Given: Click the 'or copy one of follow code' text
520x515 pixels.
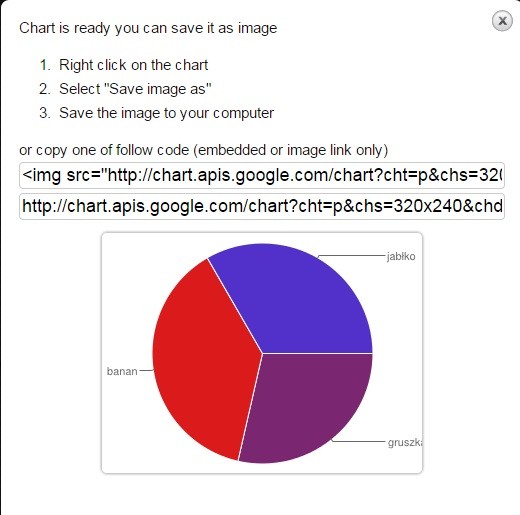Looking at the screenshot, I should 204,150.
